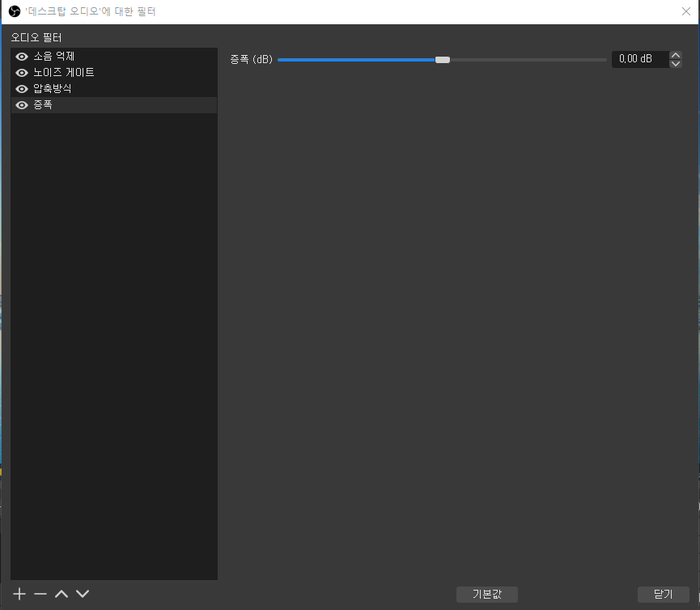Click the 0.00 dB value field

click(640, 59)
